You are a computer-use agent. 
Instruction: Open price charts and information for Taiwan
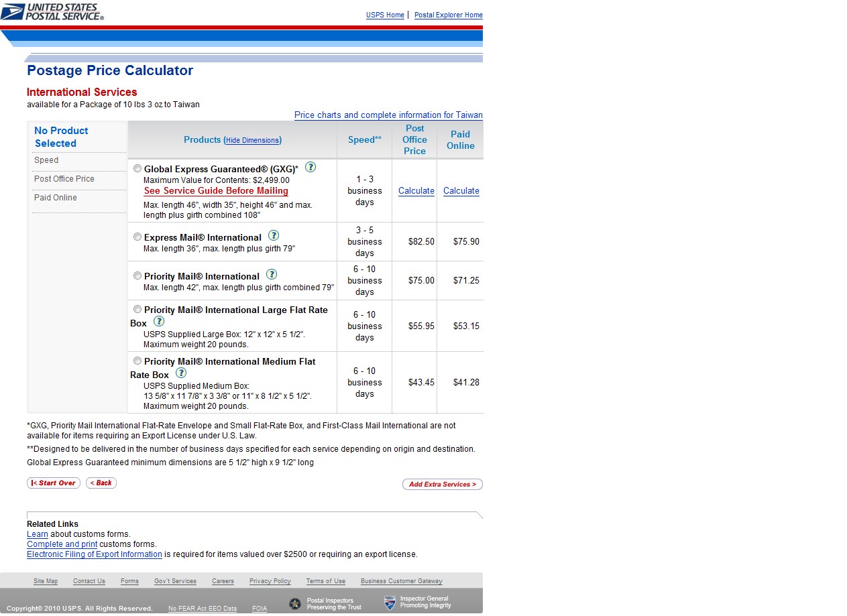click(x=388, y=115)
